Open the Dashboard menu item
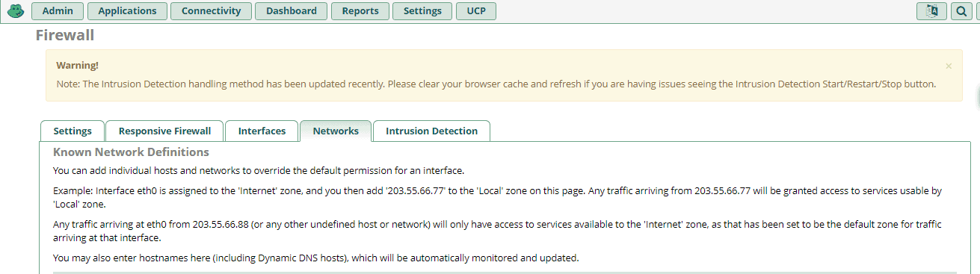980x274 pixels. [x=291, y=11]
